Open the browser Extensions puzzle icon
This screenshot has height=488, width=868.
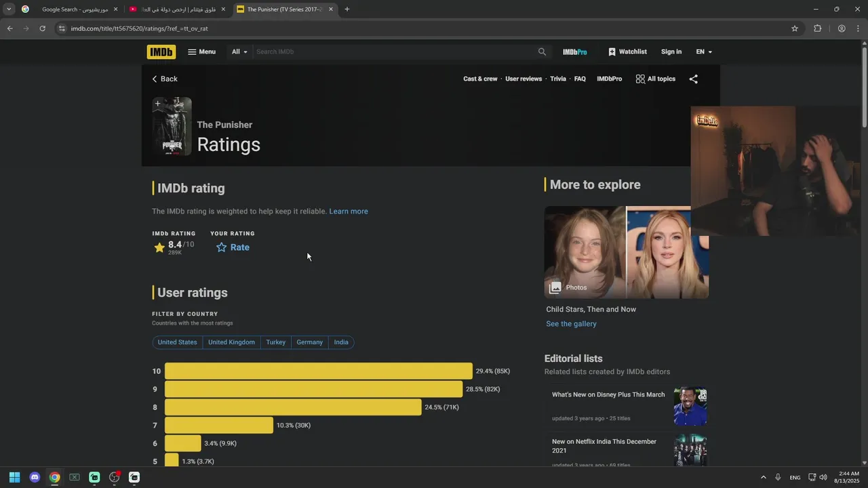pos(817,28)
